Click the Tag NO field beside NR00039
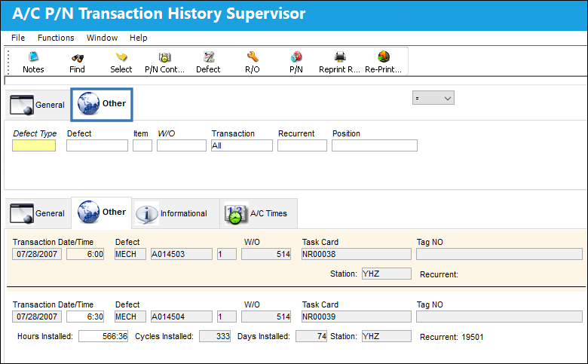 [x=499, y=317]
